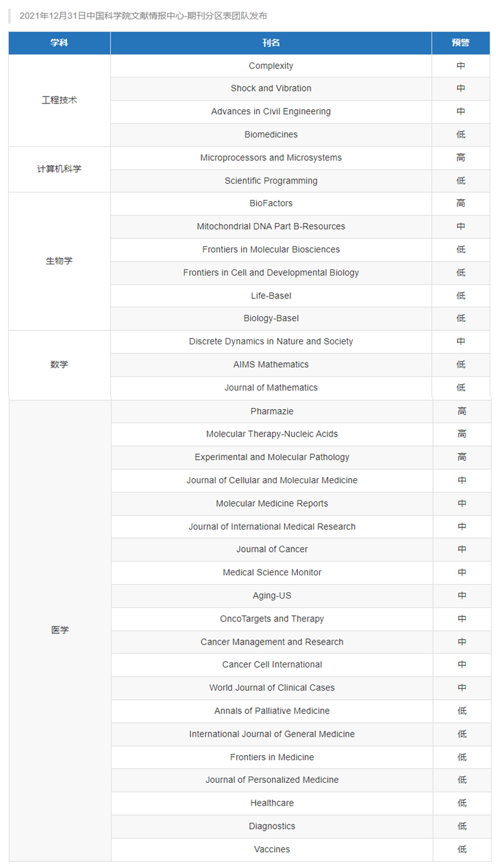Click the Pharmazie journal name
Viewport: 496px width, 868px height.
[272, 411]
